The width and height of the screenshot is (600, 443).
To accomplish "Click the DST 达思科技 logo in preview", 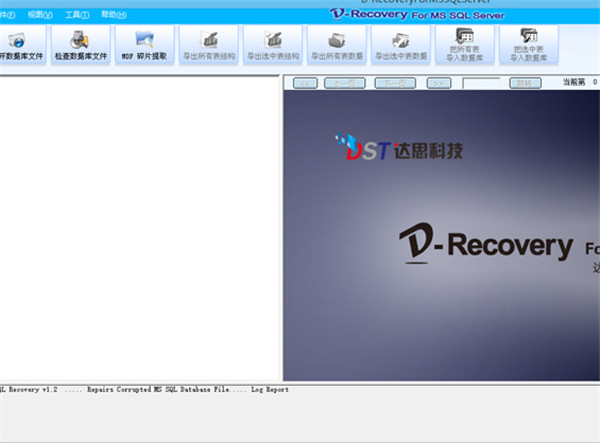I will point(399,147).
